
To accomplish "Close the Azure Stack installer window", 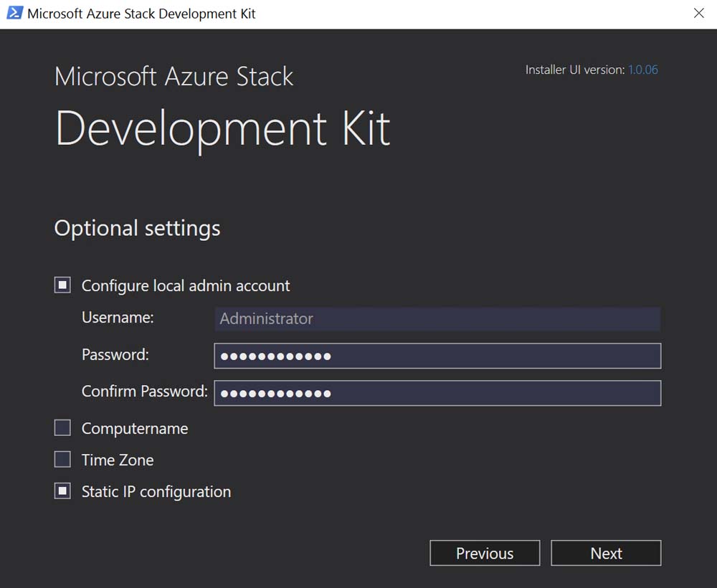I will pyautogui.click(x=698, y=14).
